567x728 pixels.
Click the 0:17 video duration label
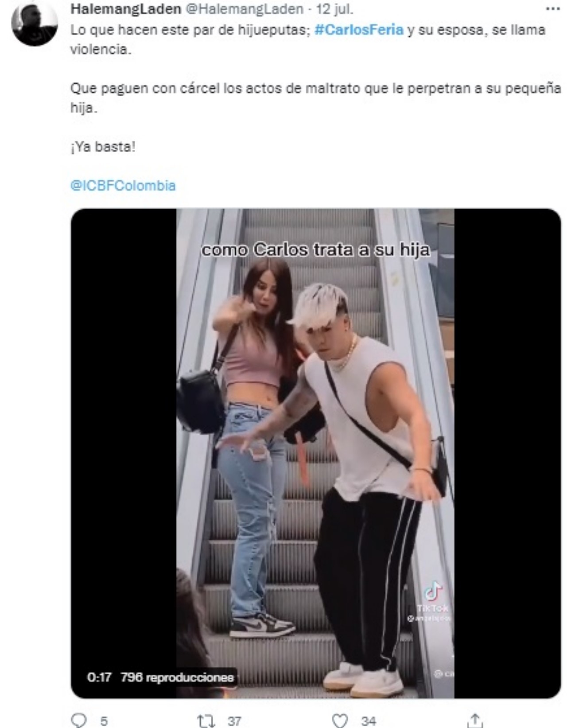(x=99, y=677)
